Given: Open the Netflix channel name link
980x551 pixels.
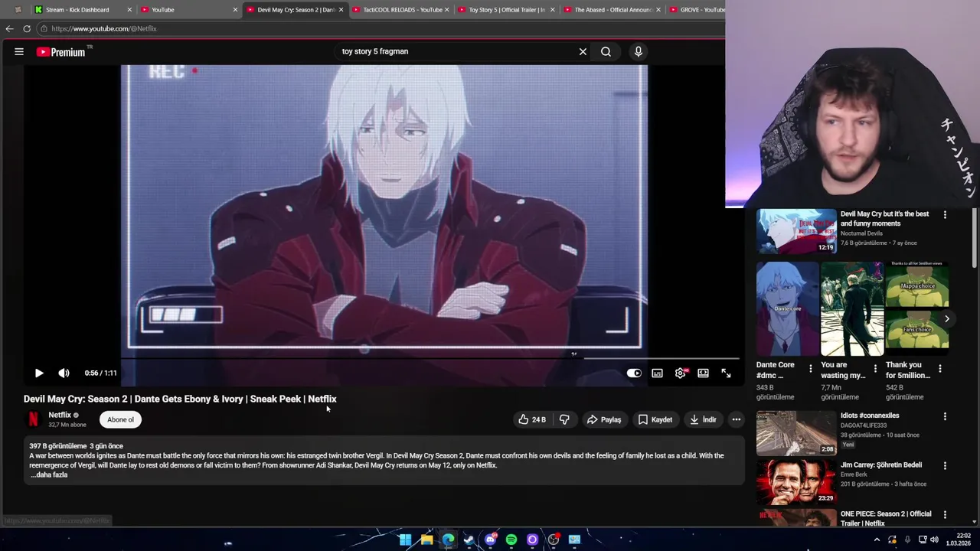Looking at the screenshot, I should 60,415.
